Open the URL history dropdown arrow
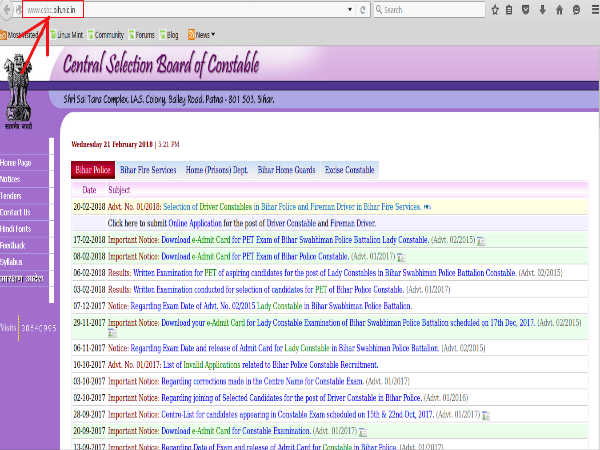 [350, 10]
